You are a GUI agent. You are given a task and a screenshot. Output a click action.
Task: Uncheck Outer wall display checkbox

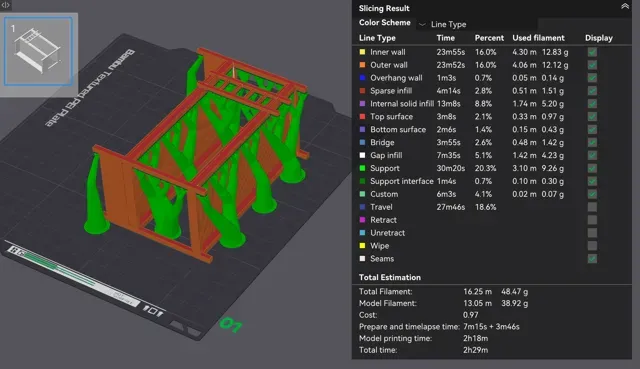(x=592, y=65)
